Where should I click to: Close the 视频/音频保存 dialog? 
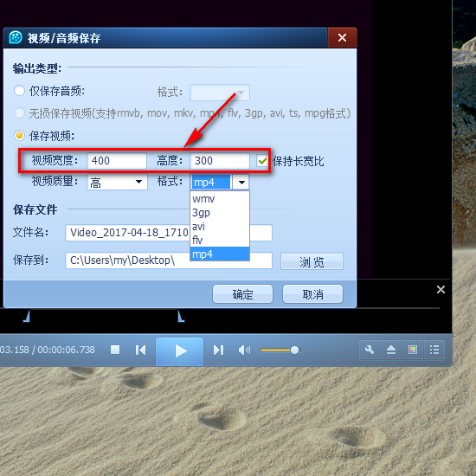(x=342, y=37)
